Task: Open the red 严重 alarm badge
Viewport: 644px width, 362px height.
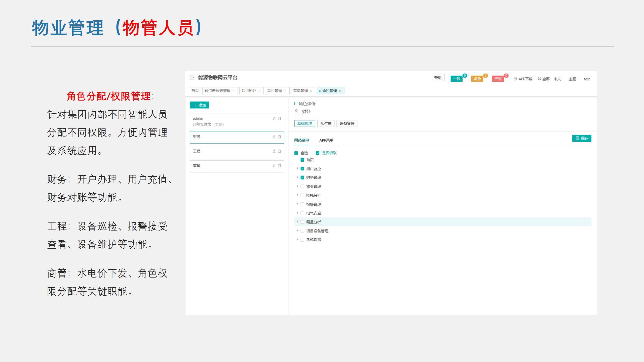Action: point(498,79)
